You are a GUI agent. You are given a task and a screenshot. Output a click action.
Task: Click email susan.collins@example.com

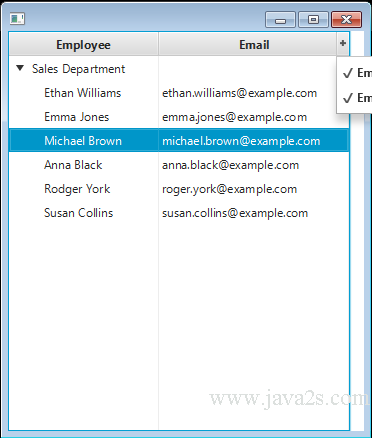[x=235, y=213]
